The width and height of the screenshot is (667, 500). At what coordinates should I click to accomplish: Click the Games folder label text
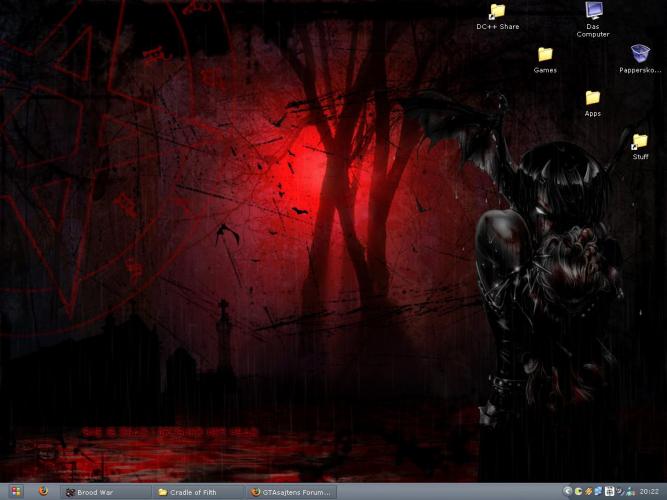[545, 70]
